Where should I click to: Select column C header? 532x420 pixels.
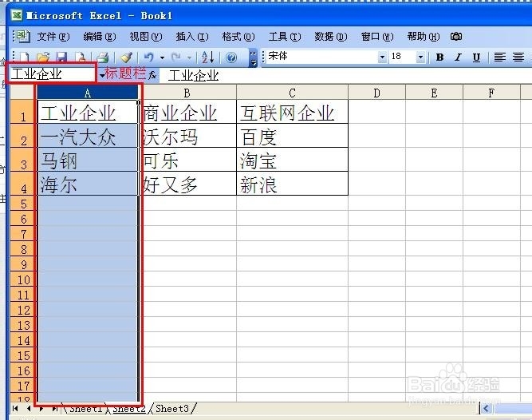(292, 93)
